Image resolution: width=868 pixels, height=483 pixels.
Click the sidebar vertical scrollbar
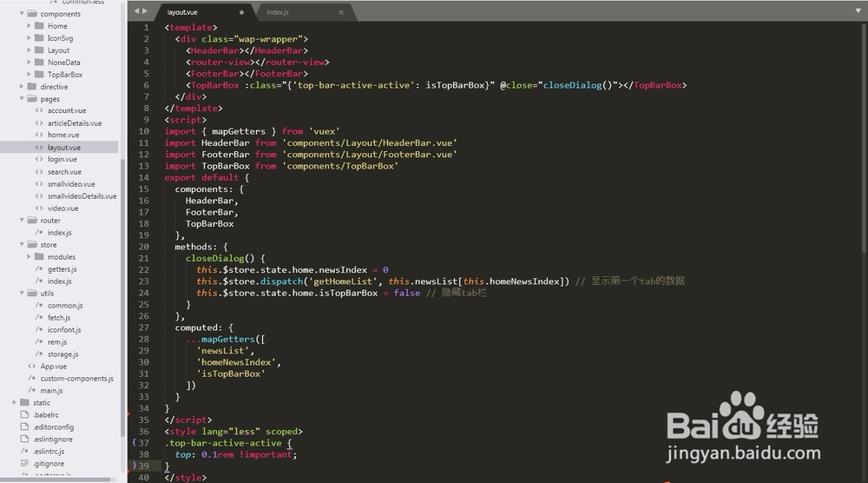pyautogui.click(x=122, y=298)
